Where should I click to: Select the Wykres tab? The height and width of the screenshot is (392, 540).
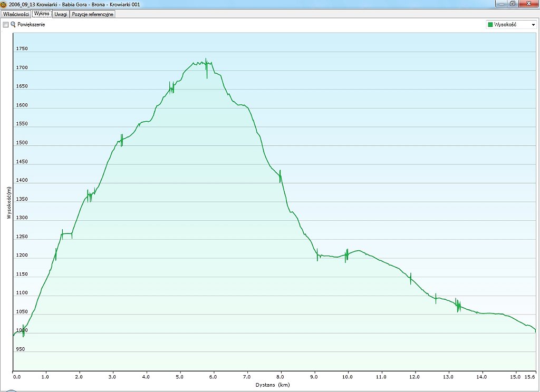42,14
